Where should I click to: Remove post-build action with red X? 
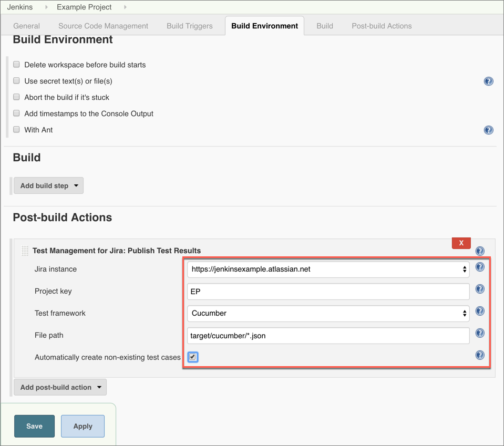tap(461, 243)
